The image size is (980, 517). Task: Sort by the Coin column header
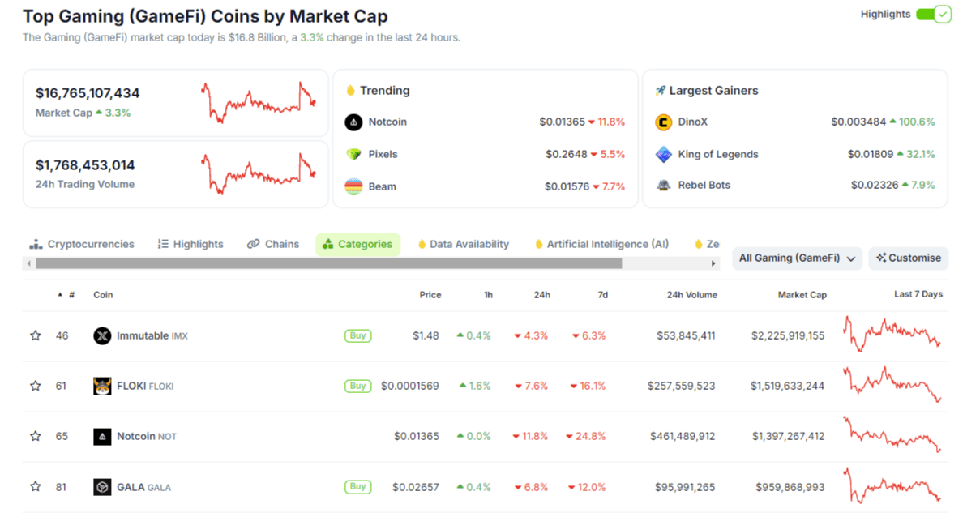tap(103, 295)
